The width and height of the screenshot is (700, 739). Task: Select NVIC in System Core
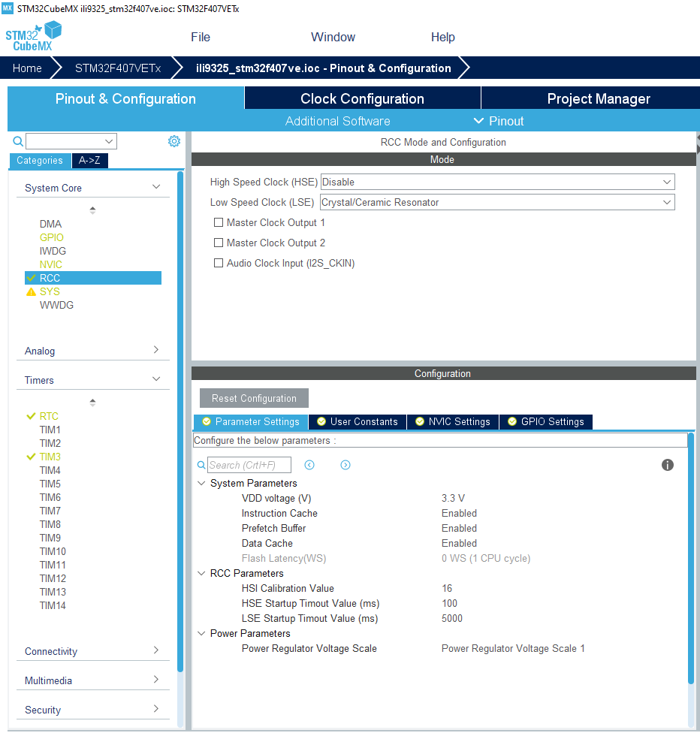51,264
